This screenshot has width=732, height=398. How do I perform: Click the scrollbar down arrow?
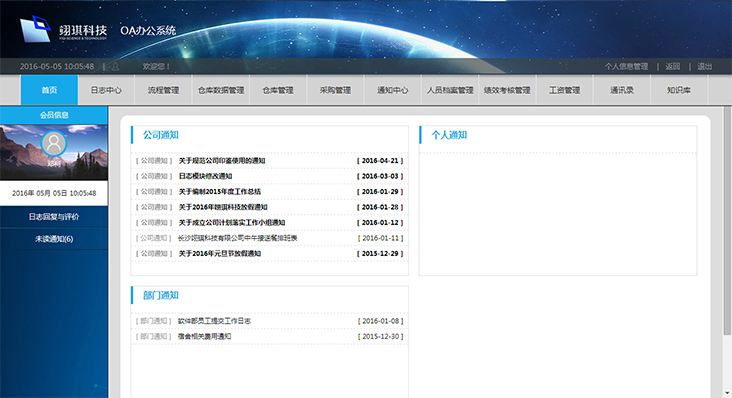coord(727,393)
